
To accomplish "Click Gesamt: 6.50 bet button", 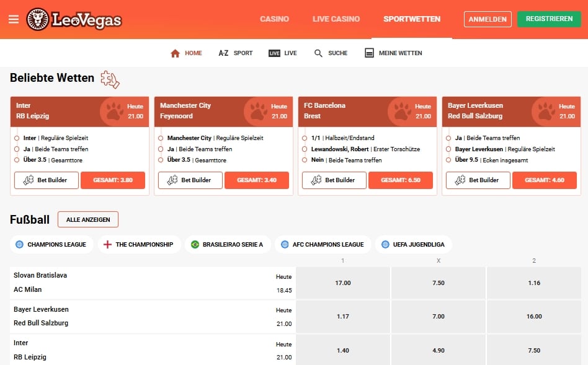I will click(x=401, y=180).
